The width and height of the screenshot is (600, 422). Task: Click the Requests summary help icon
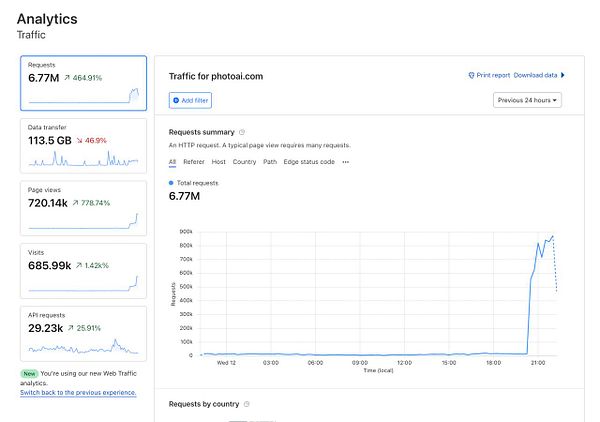tap(243, 132)
